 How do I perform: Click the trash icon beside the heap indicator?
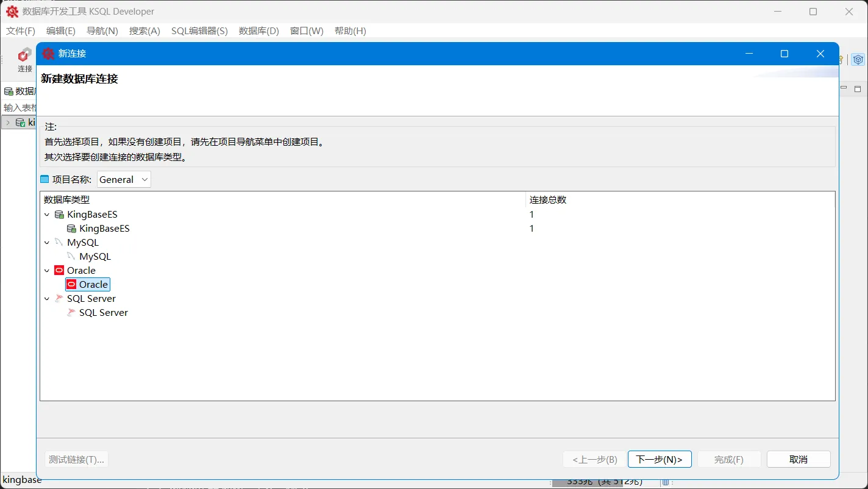[666, 481]
